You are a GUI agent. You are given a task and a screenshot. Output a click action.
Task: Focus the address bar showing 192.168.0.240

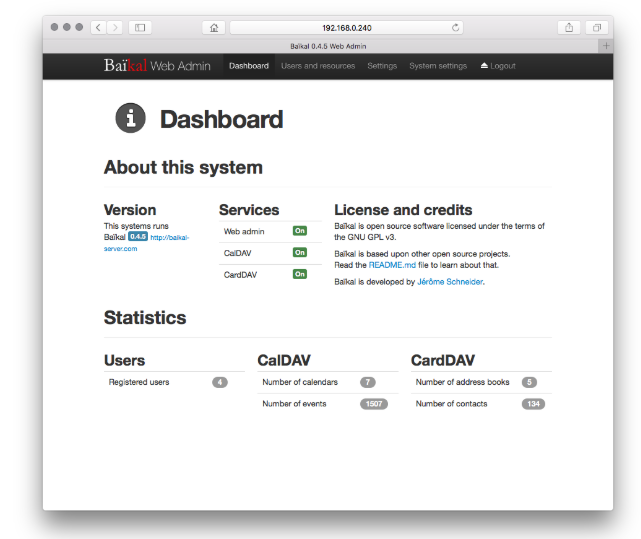coord(347,28)
